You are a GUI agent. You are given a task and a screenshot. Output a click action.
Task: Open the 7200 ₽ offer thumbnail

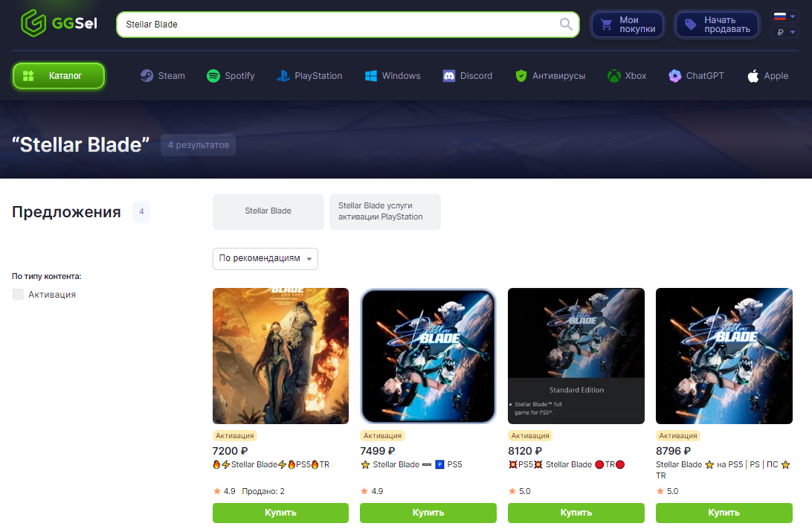[x=280, y=356]
